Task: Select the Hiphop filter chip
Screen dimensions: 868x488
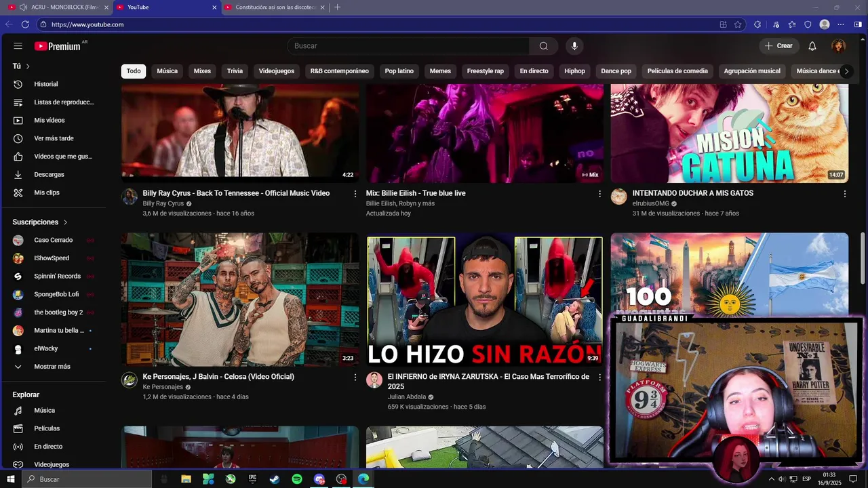Action: click(x=574, y=71)
